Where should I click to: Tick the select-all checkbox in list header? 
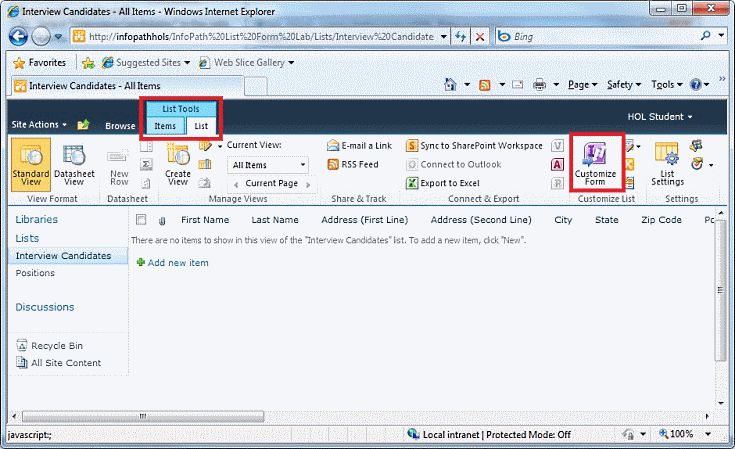click(141, 219)
